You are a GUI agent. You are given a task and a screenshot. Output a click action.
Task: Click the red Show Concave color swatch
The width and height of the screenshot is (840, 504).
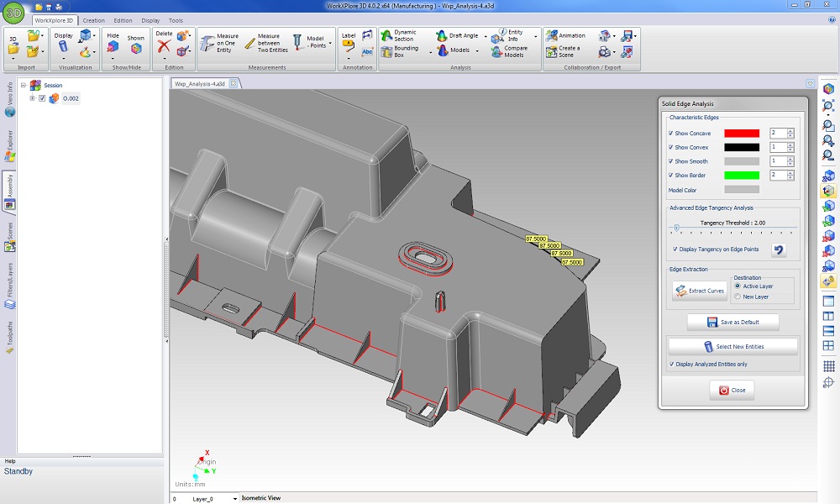[741, 134]
